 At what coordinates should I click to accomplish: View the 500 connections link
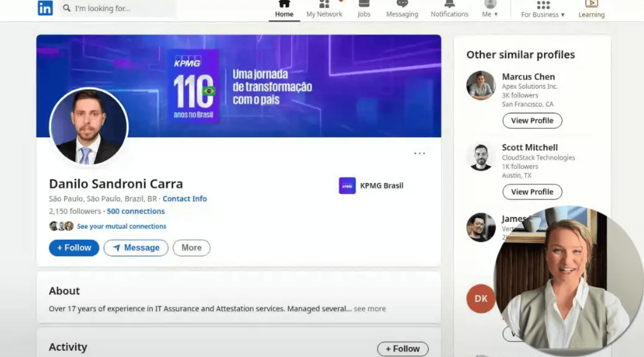pyautogui.click(x=136, y=211)
